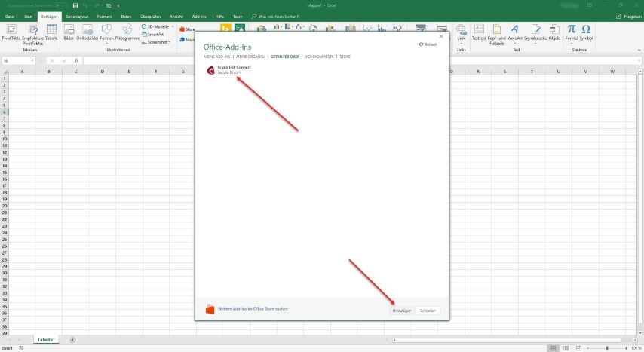Click the zoom slider in the status bar
Image resolution: width=644 pixels, height=352 pixels.
[x=607, y=348]
